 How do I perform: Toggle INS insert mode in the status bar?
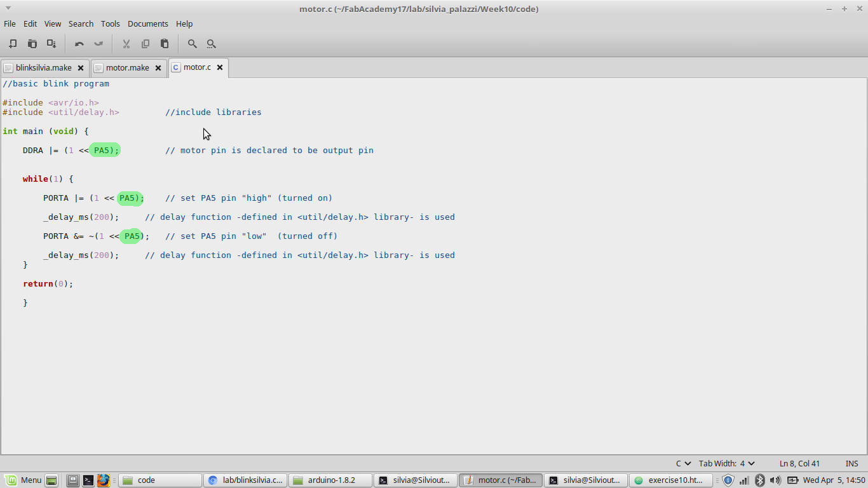tap(852, 464)
